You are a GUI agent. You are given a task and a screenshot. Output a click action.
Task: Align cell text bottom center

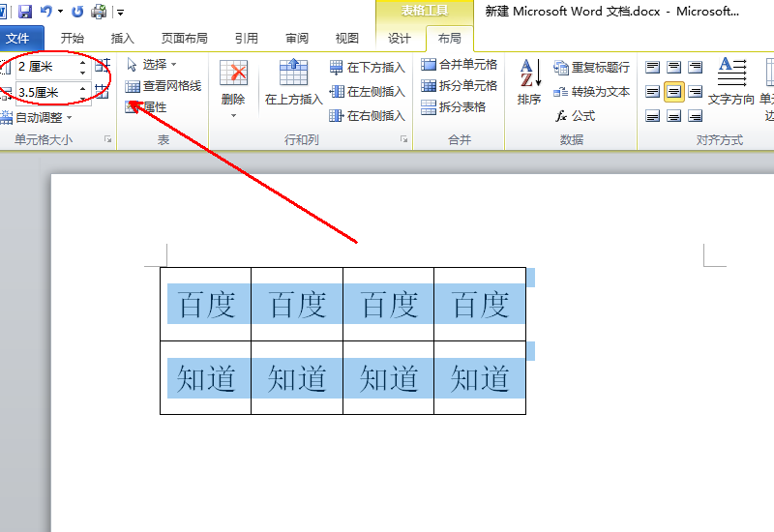coord(673,116)
